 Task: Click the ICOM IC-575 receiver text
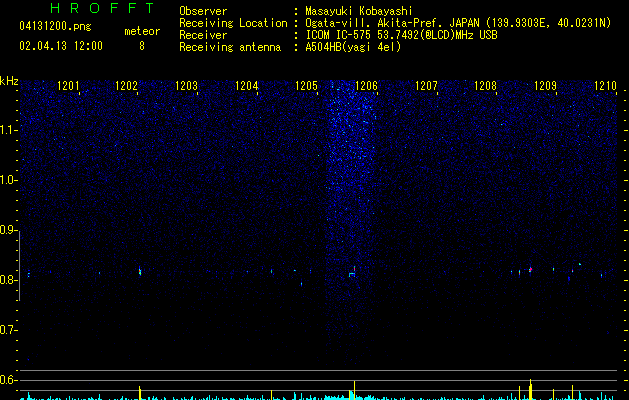[401, 35]
